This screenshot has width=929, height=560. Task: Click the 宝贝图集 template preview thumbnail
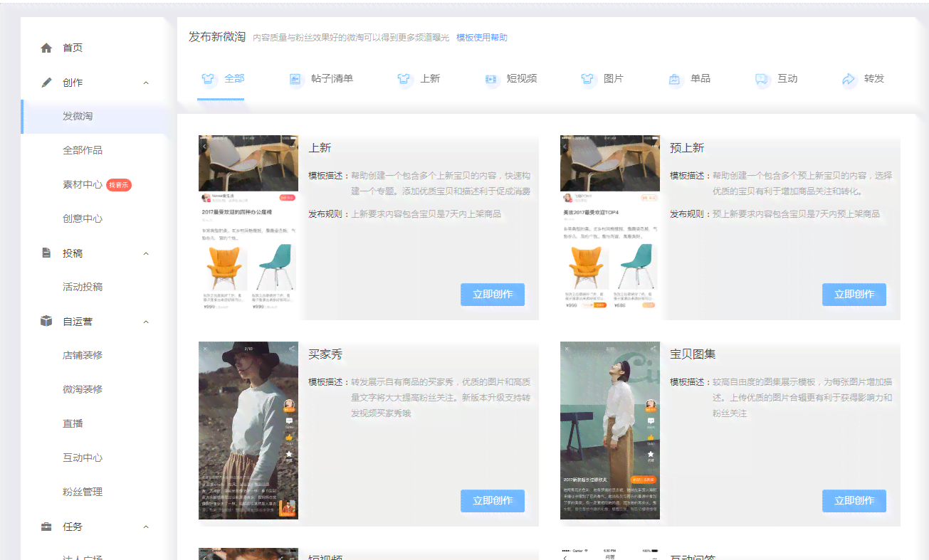pyautogui.click(x=610, y=430)
